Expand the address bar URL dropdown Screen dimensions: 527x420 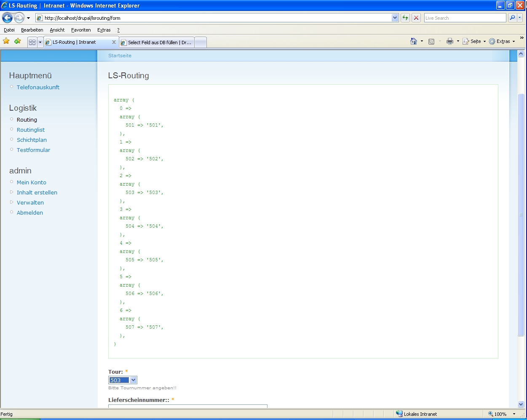pos(395,18)
